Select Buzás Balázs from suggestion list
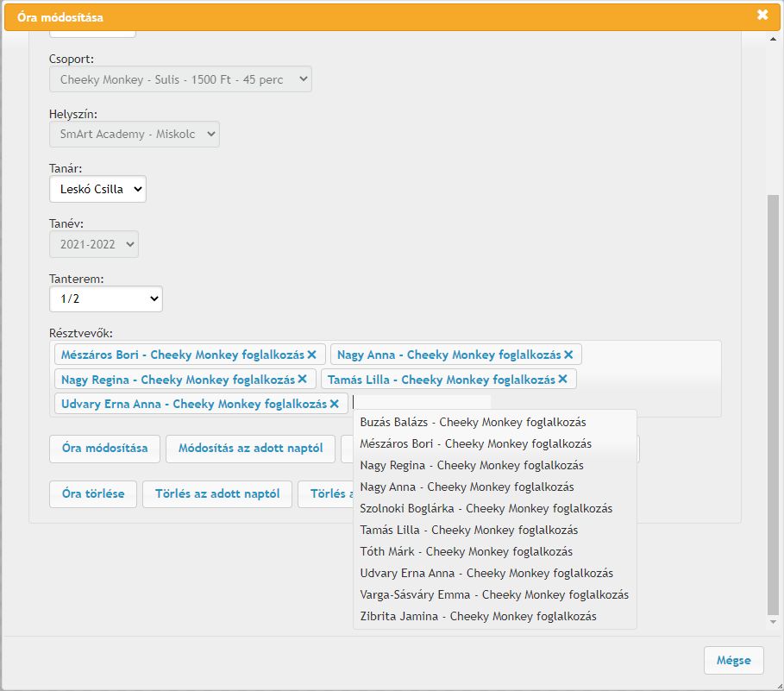 (473, 423)
